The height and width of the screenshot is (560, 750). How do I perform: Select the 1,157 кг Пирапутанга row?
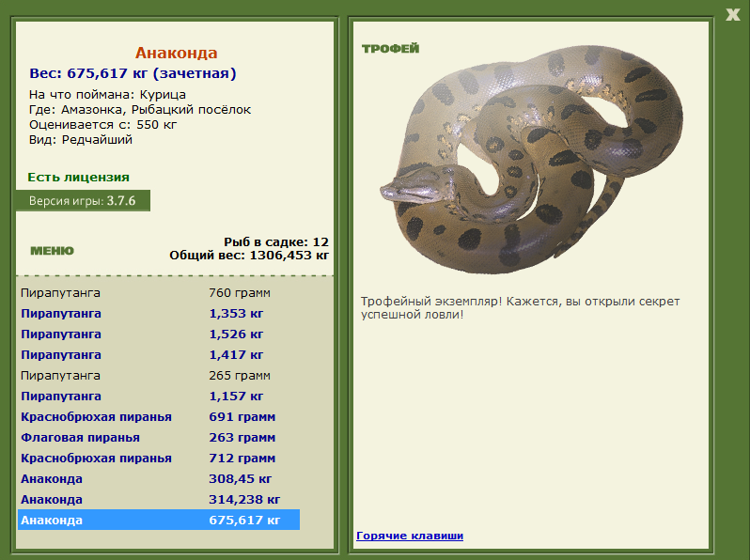[159, 396]
